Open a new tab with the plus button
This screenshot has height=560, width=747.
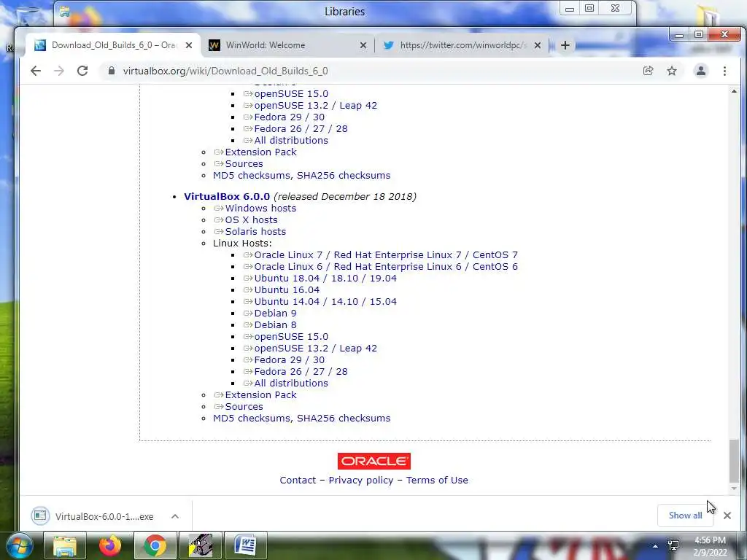565,45
